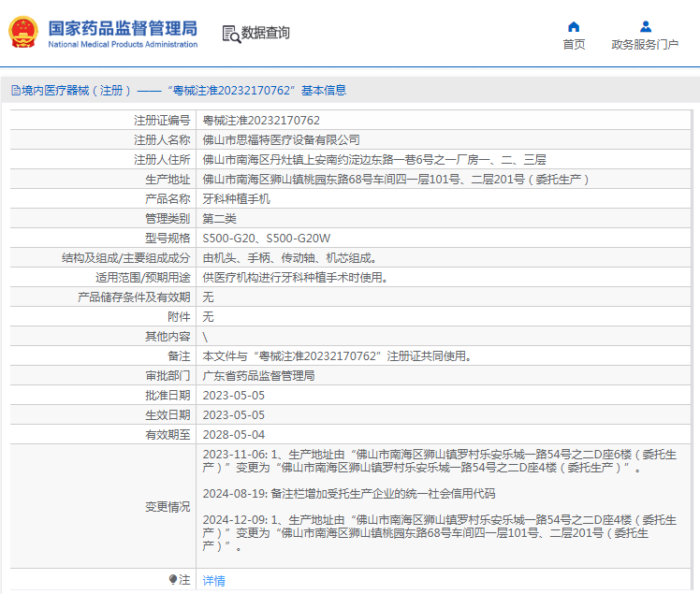Click 产品储存条件及有效期 label
This screenshot has width=700, height=594.
click(x=134, y=297)
